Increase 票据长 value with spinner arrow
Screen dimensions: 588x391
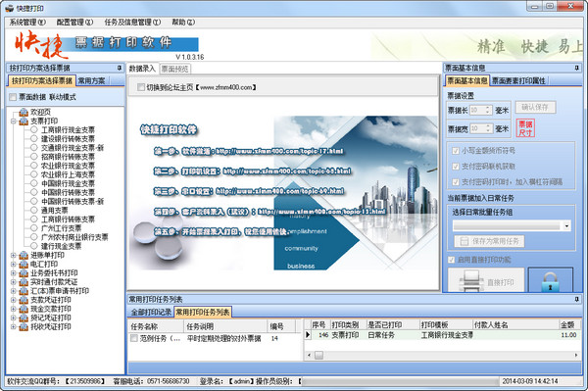pos(487,108)
